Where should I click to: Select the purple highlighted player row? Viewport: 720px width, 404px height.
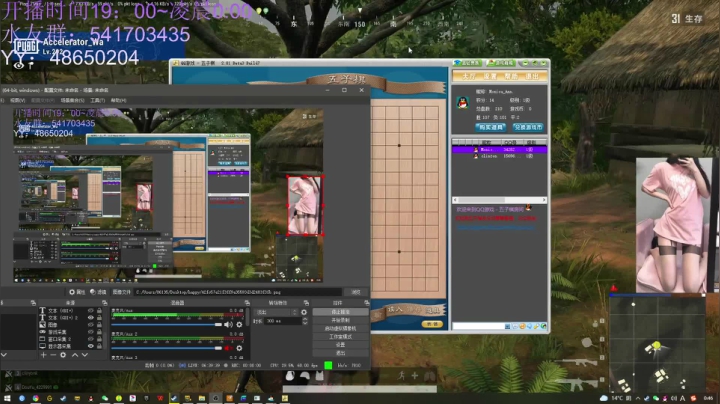(500, 150)
